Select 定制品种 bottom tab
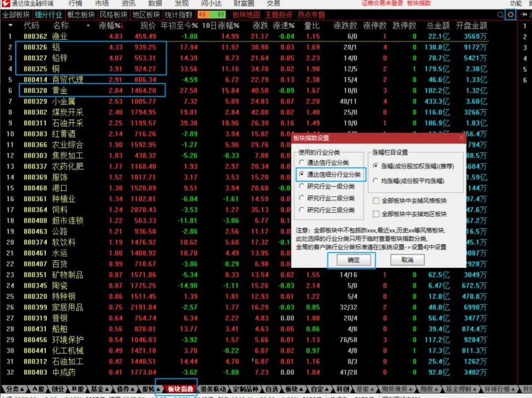This screenshot has height=398, width=532. (246, 389)
